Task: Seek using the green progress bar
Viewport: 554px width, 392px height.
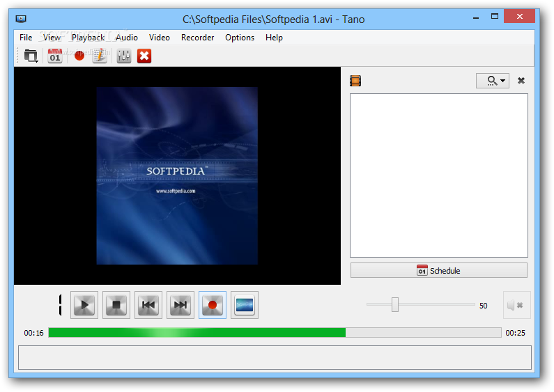Action: (x=275, y=333)
